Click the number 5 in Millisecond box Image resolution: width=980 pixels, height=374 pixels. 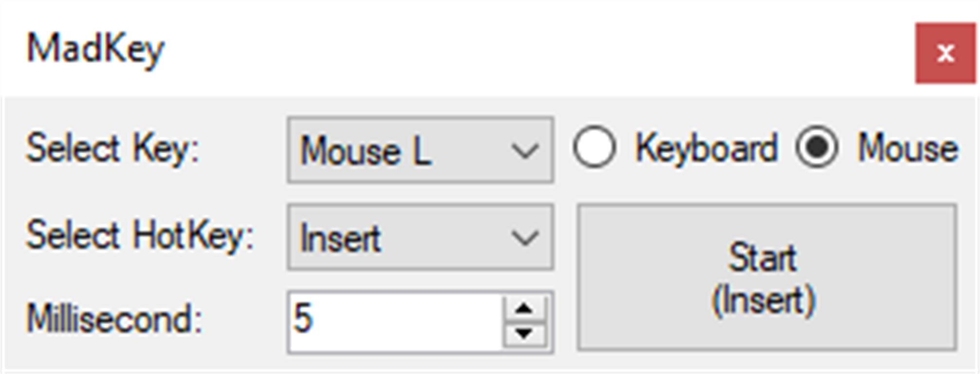[302, 318]
